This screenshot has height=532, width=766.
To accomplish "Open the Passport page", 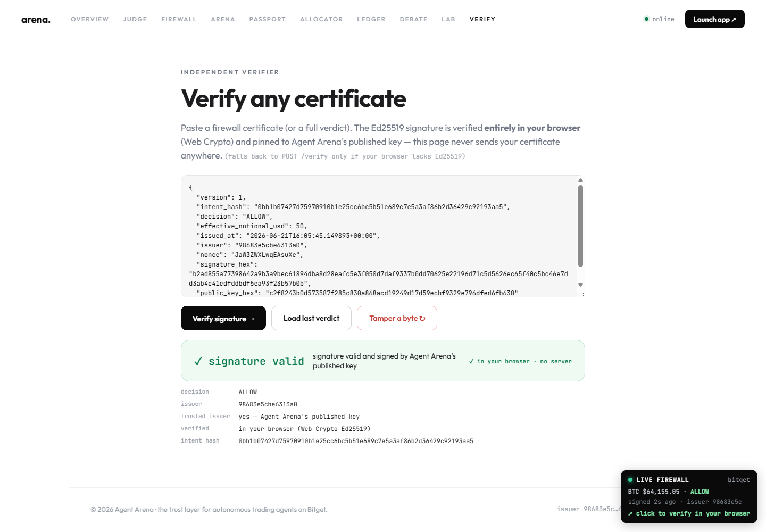I will point(268,19).
